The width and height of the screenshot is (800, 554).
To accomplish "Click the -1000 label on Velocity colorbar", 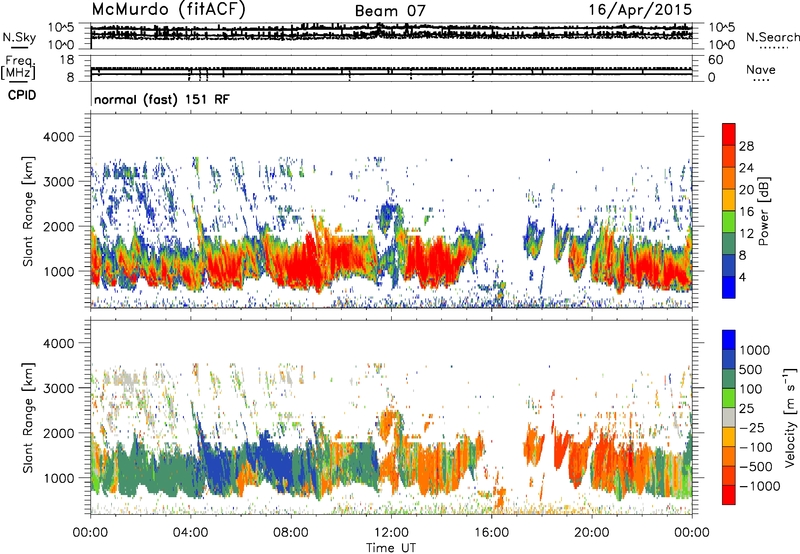I will pyautogui.click(x=760, y=486).
